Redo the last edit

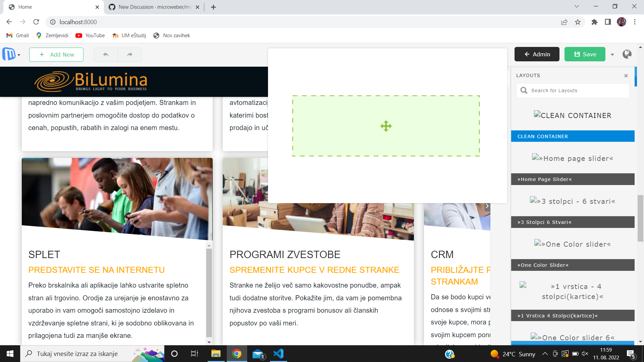coord(130,55)
